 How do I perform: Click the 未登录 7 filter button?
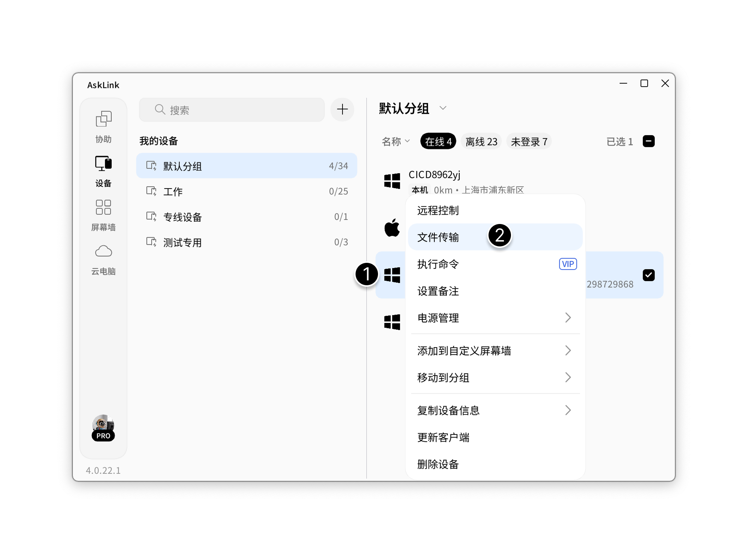(x=529, y=141)
